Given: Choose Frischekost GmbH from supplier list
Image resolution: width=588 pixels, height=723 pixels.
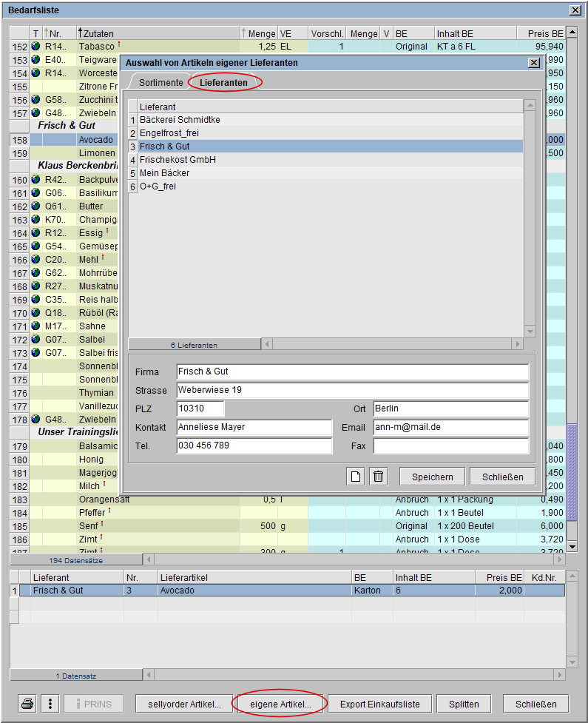Looking at the screenshot, I should 178,160.
